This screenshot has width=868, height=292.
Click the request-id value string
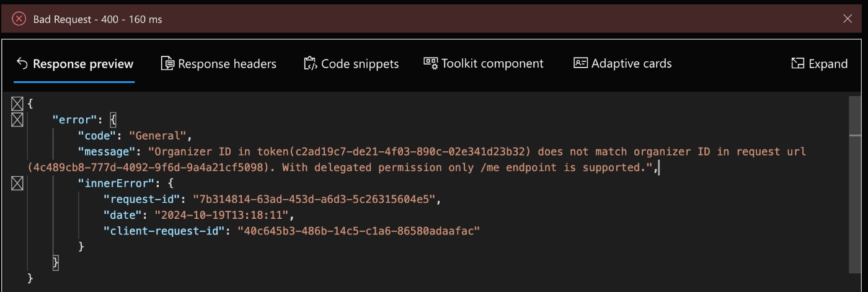(x=316, y=199)
